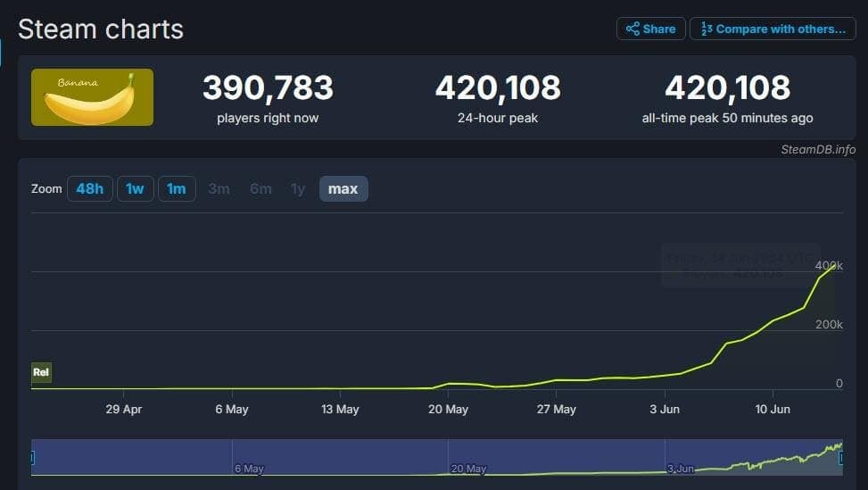Click the left handle of the range navigator
Screen dimensions: 868x490
point(33,457)
